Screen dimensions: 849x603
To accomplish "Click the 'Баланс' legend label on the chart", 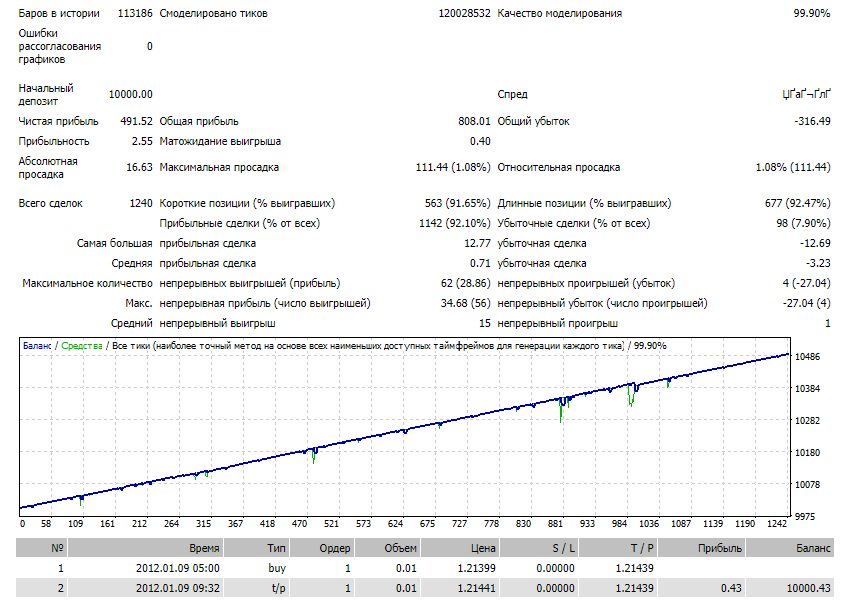I will tap(37, 345).
